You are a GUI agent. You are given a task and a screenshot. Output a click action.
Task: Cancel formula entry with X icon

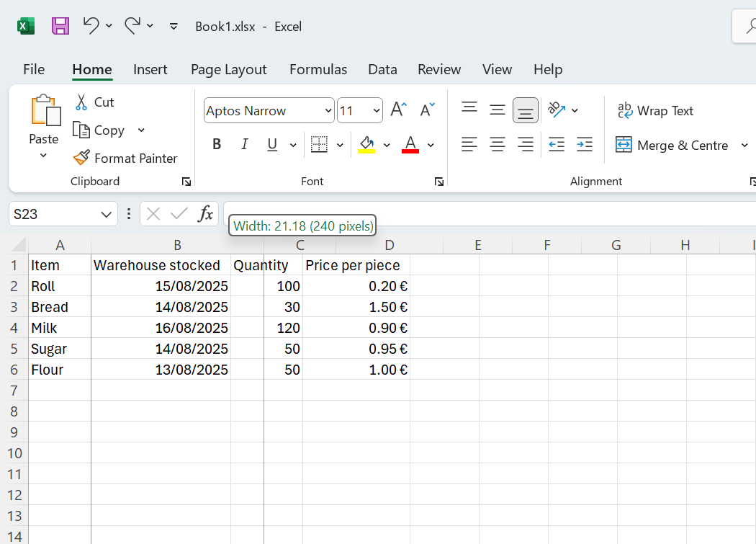pyautogui.click(x=153, y=213)
